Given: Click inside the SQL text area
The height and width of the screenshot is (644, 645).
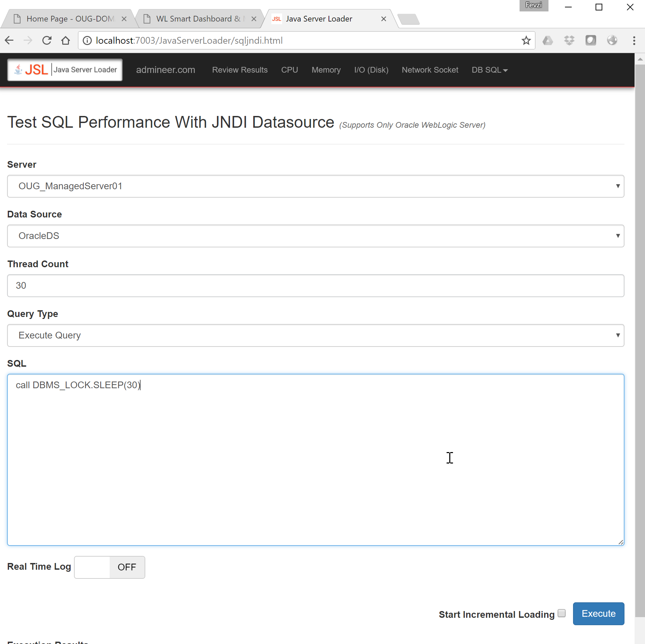Looking at the screenshot, I should click(315, 460).
